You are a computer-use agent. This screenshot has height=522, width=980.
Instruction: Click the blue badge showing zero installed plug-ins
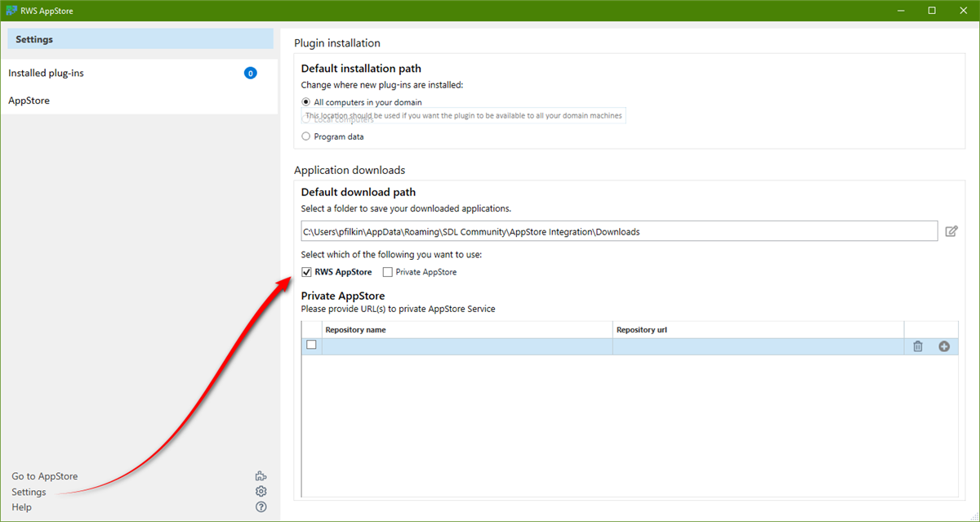point(250,73)
